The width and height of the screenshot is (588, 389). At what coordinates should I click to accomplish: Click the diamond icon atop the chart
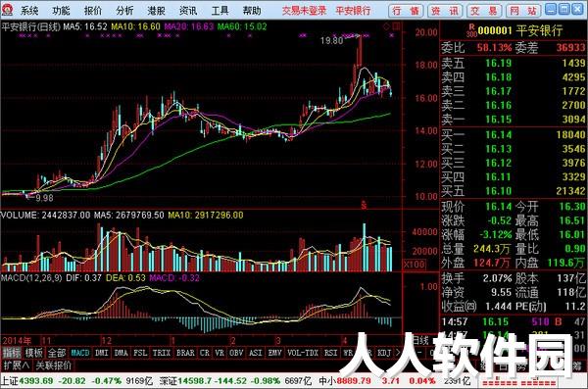(386, 26)
